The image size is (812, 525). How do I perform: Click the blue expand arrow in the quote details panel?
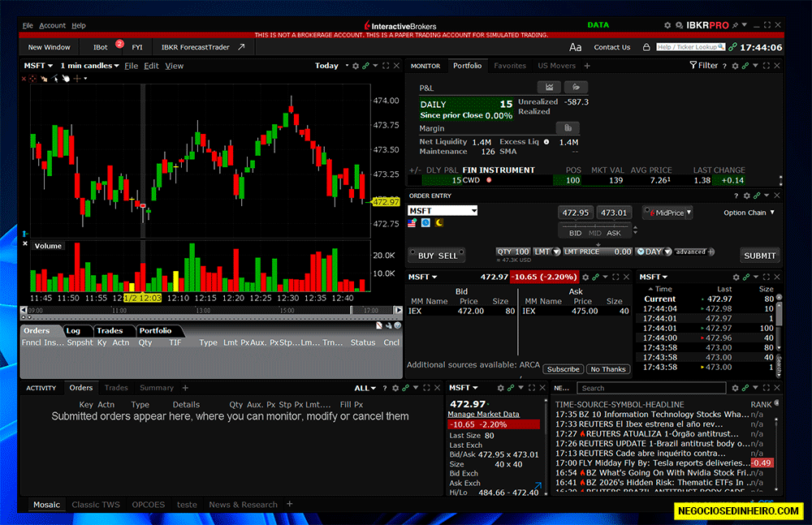click(x=538, y=486)
